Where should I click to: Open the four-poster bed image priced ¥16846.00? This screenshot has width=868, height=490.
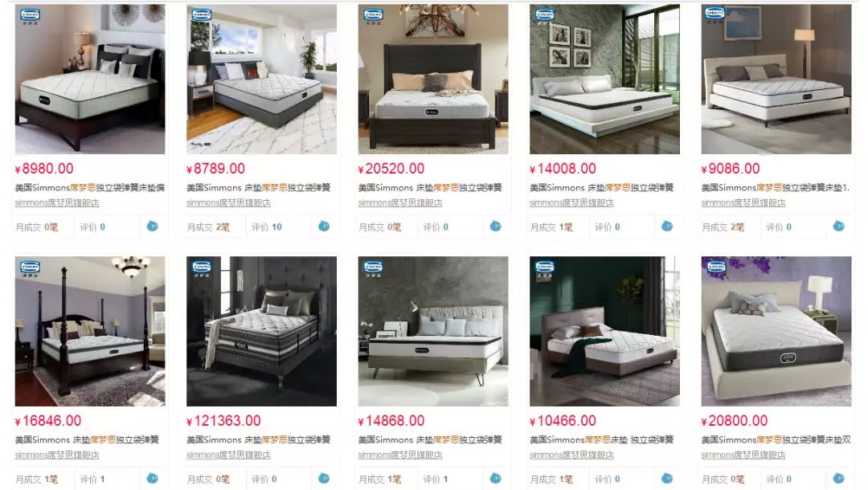tap(90, 331)
